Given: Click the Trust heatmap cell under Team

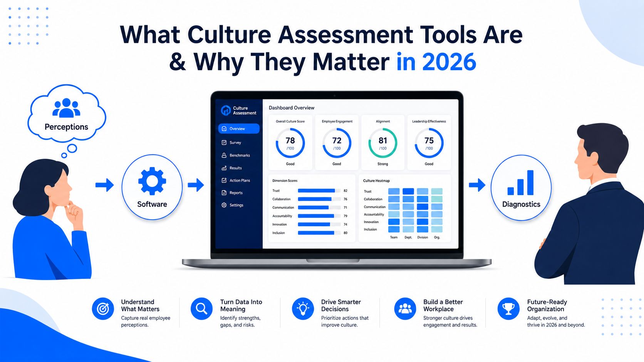Looking at the screenshot, I should click(394, 191).
